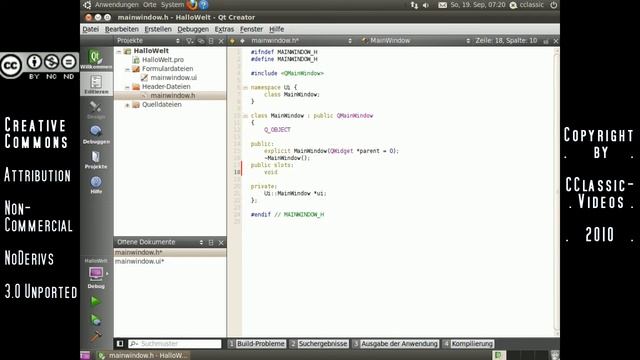Open the Debuggen menu

[x=193, y=29]
